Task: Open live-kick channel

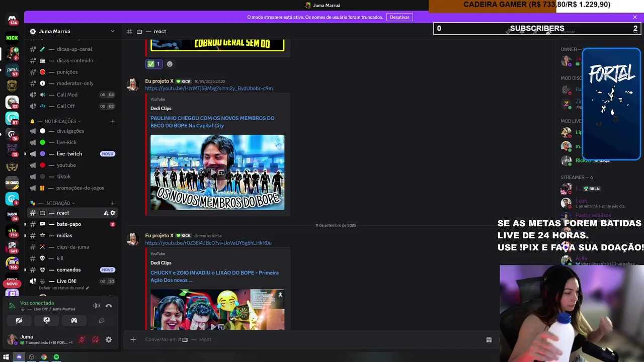Action: pyautogui.click(x=72, y=142)
